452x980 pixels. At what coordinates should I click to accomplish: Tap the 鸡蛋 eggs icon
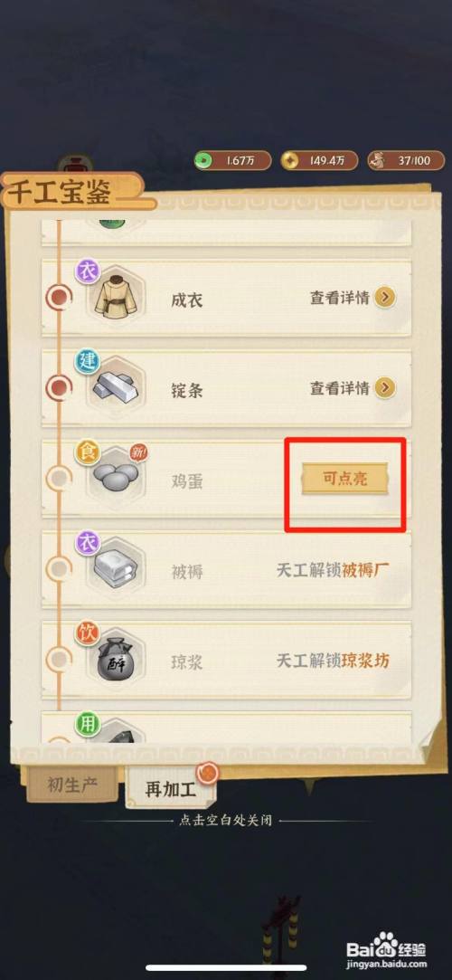[116, 478]
